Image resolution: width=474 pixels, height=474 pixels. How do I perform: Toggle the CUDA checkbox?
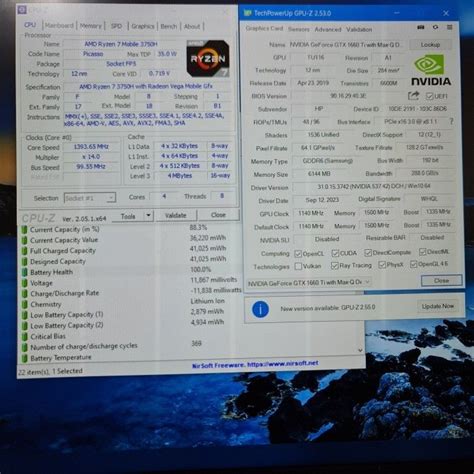(335, 253)
